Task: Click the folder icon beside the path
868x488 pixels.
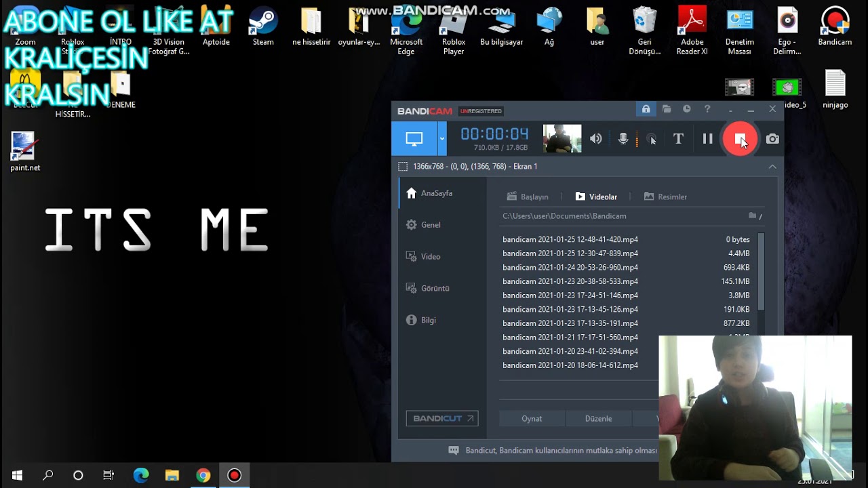Action: click(x=753, y=216)
